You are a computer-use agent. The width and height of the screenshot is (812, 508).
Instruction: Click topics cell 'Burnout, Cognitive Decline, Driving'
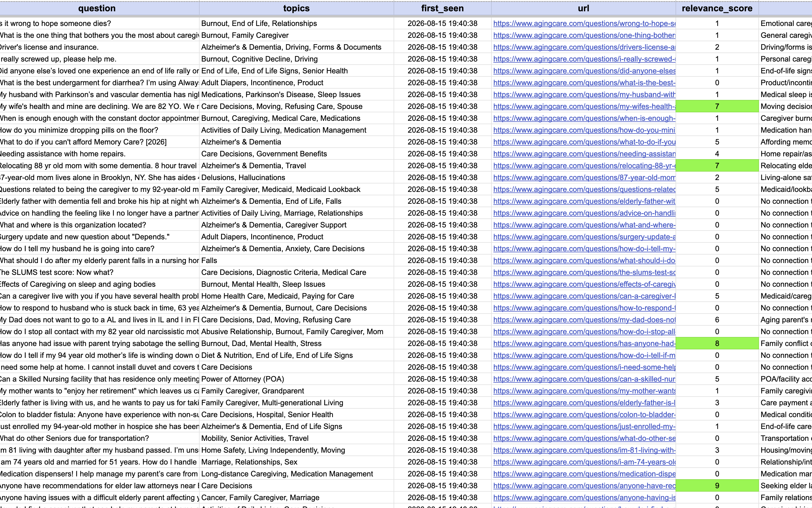point(297,59)
